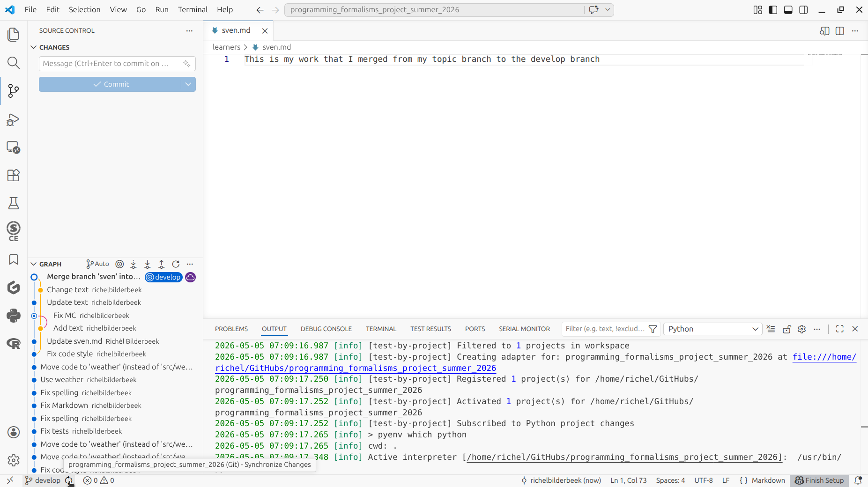Open the Search view in activity bar
The height and width of the screenshot is (487, 868).
point(14,63)
